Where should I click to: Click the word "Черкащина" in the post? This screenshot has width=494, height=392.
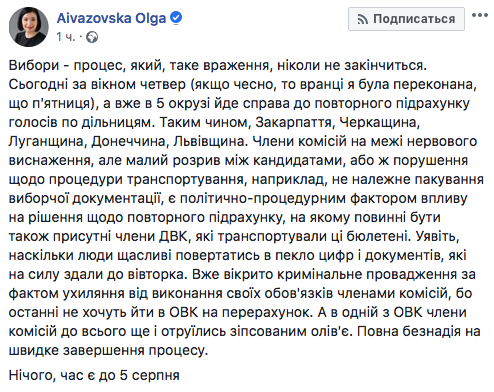click(377, 123)
